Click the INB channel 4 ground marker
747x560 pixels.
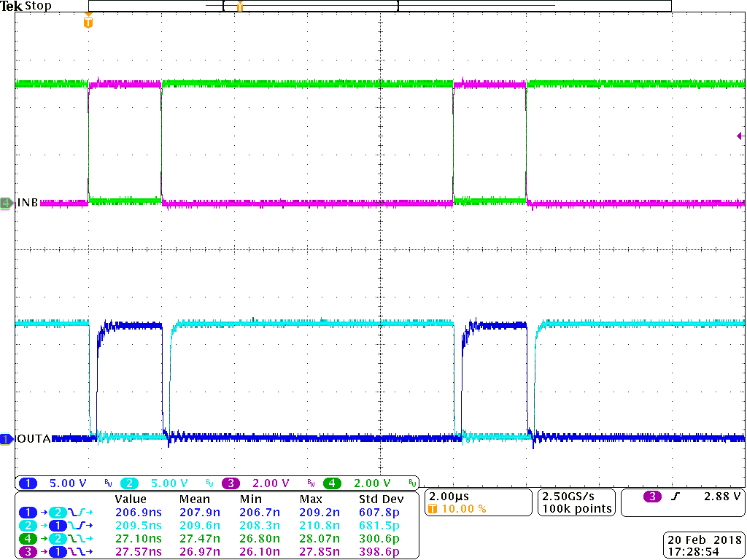coord(7,203)
